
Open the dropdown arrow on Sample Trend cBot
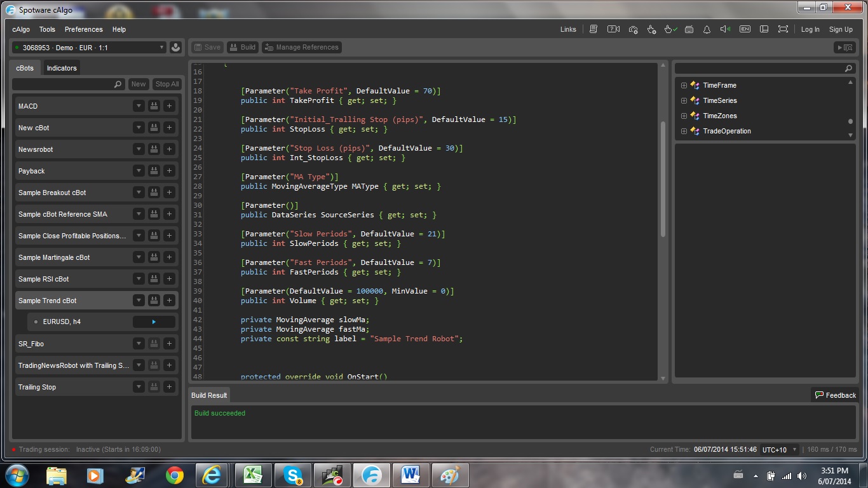pos(139,301)
